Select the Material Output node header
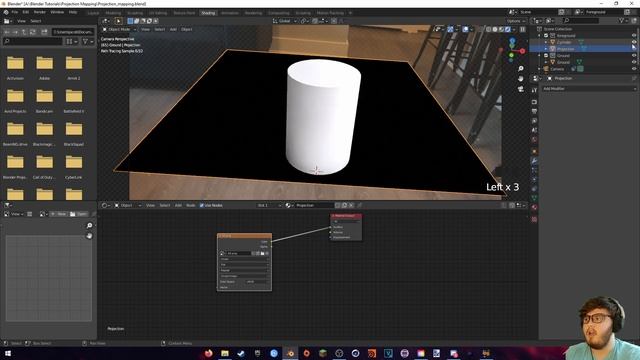 [346, 216]
